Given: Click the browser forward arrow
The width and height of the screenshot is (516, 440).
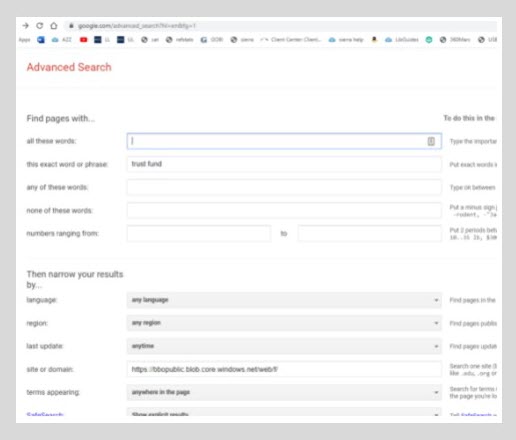Looking at the screenshot, I should coord(25,26).
